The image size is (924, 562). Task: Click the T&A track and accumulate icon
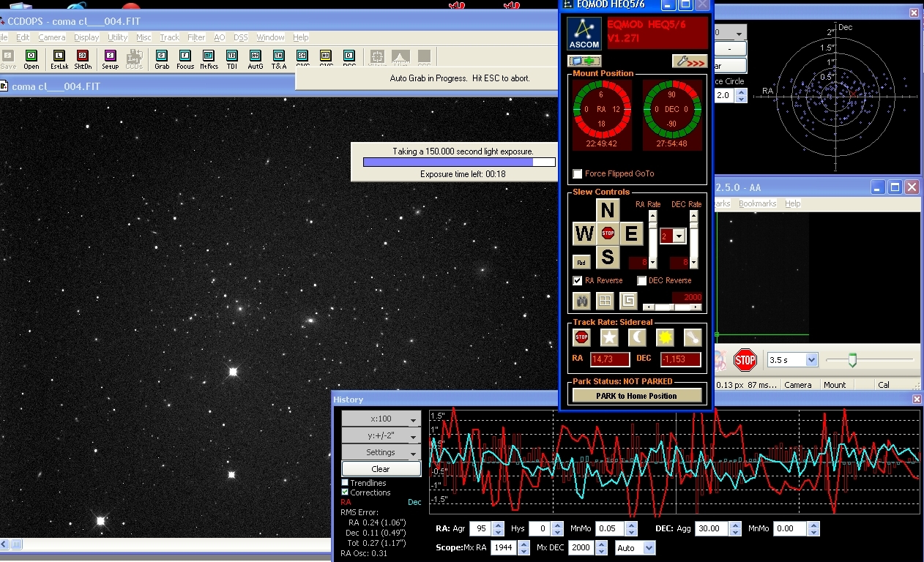pos(279,59)
